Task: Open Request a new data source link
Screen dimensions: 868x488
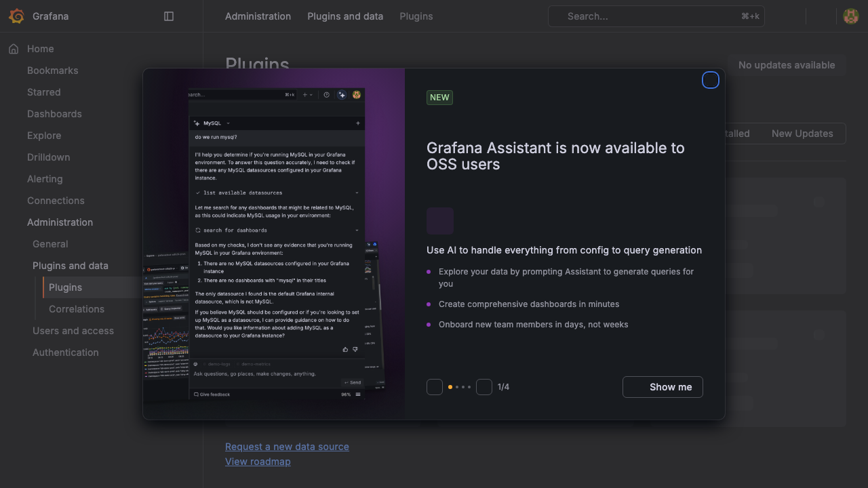Action: (x=287, y=447)
